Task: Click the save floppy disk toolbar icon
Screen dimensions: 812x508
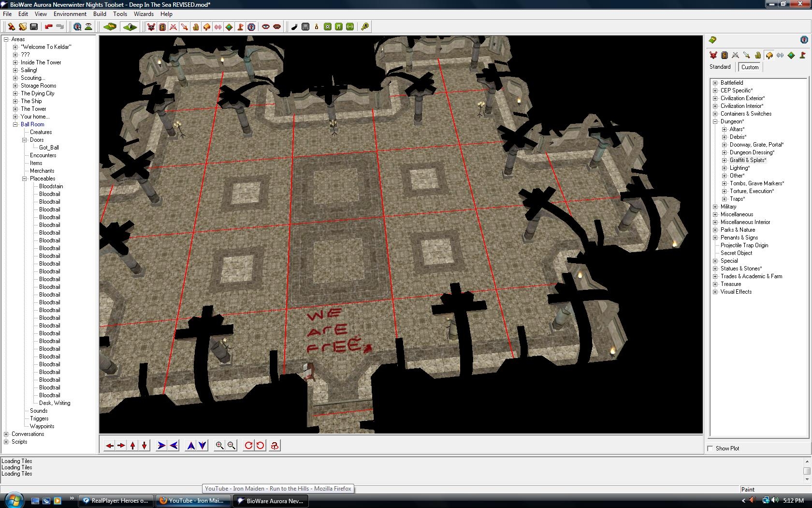Action: [x=34, y=27]
